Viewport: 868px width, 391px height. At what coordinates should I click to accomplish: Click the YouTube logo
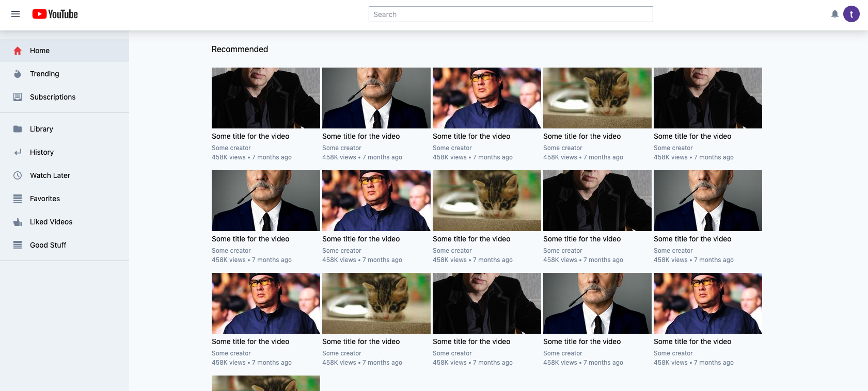pyautogui.click(x=55, y=14)
